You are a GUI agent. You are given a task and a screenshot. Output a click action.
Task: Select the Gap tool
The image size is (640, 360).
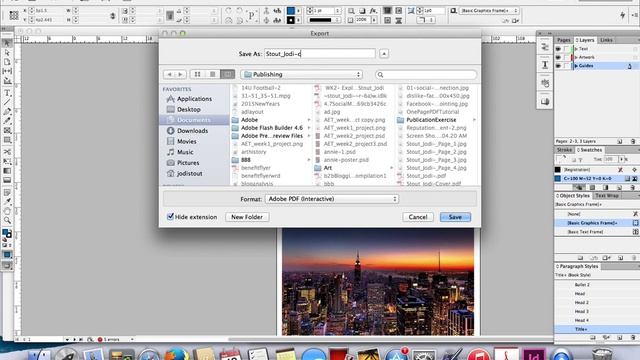coord(7,71)
